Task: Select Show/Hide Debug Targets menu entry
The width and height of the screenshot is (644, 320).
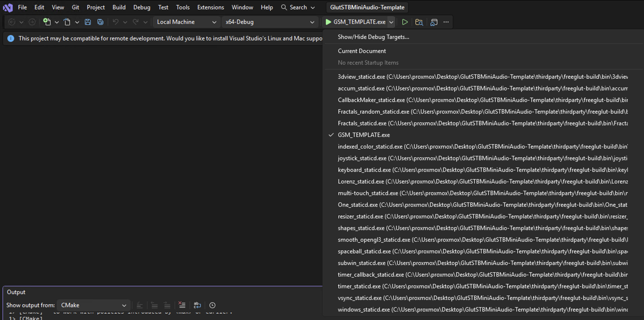Action: 373,37
